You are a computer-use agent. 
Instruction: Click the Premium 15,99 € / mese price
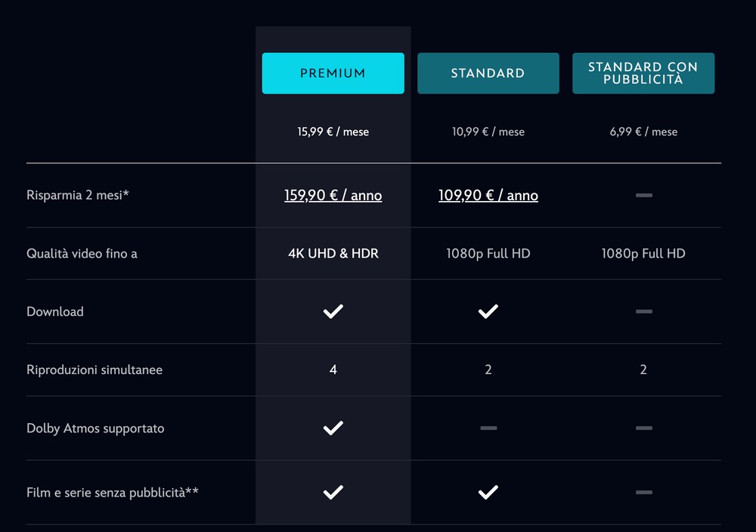(x=333, y=131)
